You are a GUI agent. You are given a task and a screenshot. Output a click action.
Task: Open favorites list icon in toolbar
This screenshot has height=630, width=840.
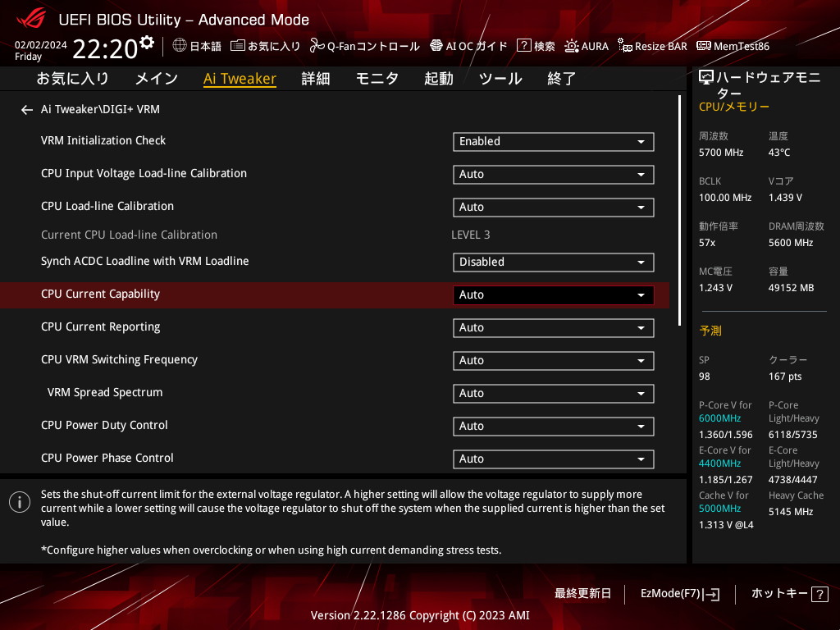(x=238, y=46)
